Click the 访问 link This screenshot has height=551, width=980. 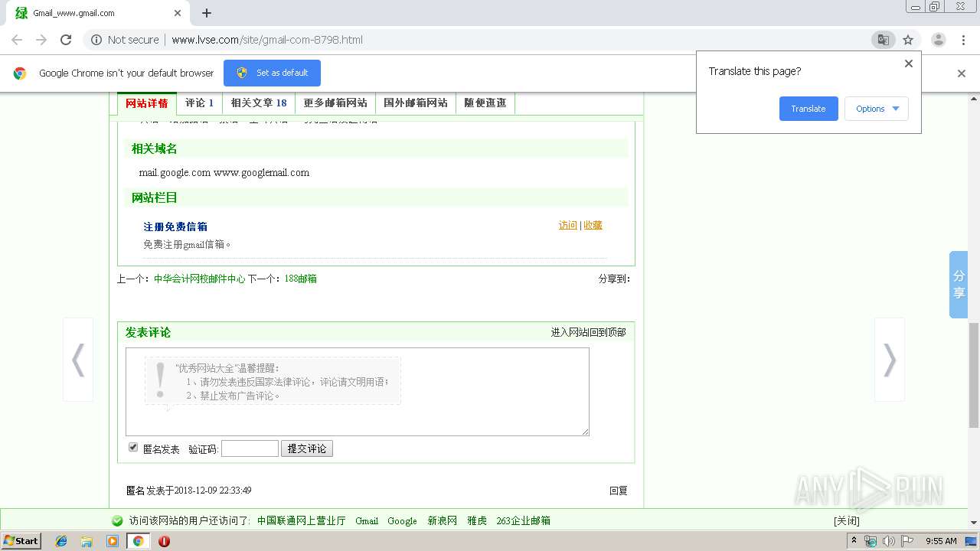click(568, 225)
